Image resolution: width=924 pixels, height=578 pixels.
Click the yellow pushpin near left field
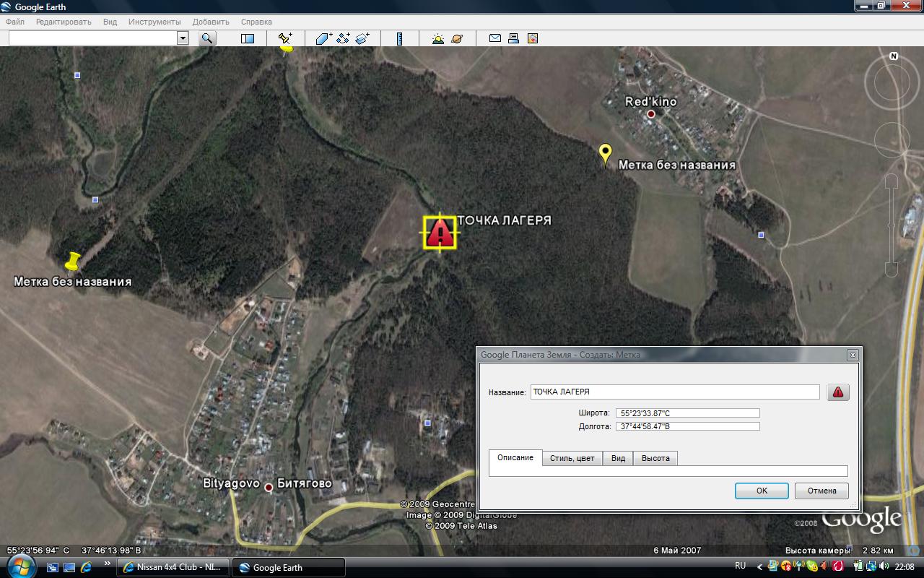click(x=71, y=262)
